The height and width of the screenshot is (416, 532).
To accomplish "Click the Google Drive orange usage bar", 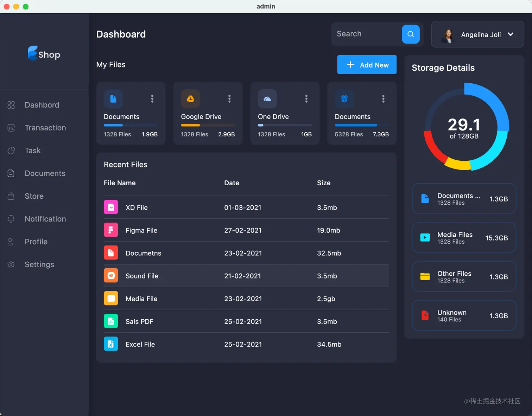I will pyautogui.click(x=190, y=125).
